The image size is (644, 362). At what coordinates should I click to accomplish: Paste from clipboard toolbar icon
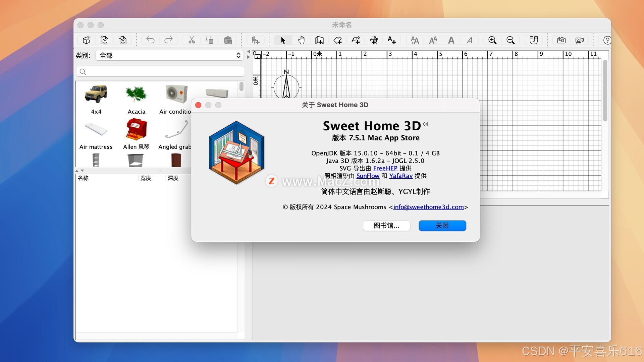[228, 40]
